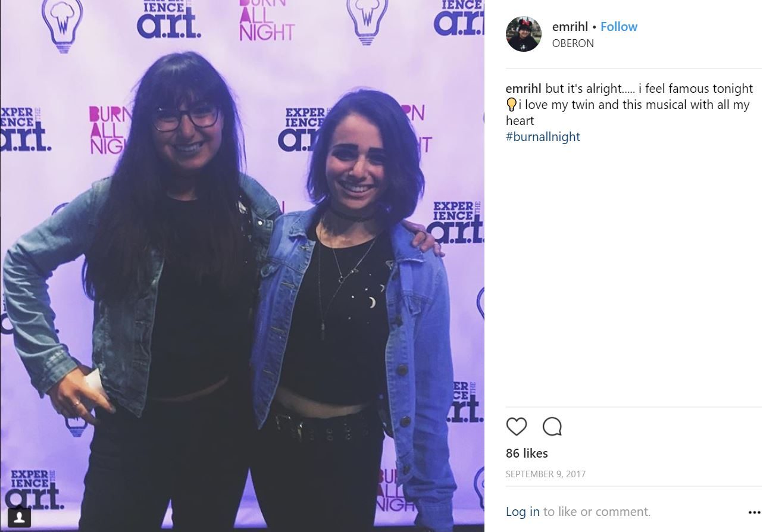Follow the emrihl account
The image size is (782, 532).
[x=618, y=27]
